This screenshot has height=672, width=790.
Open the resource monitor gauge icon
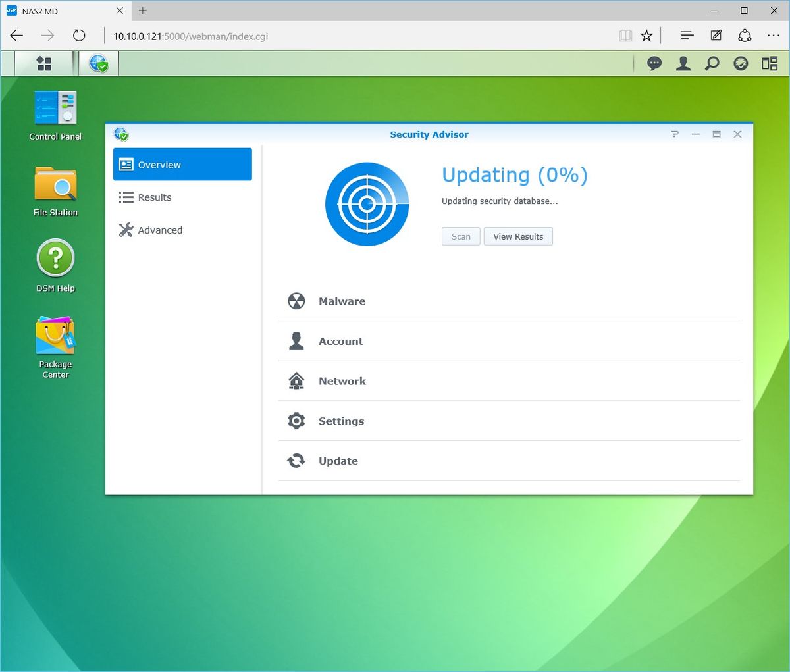click(x=741, y=63)
